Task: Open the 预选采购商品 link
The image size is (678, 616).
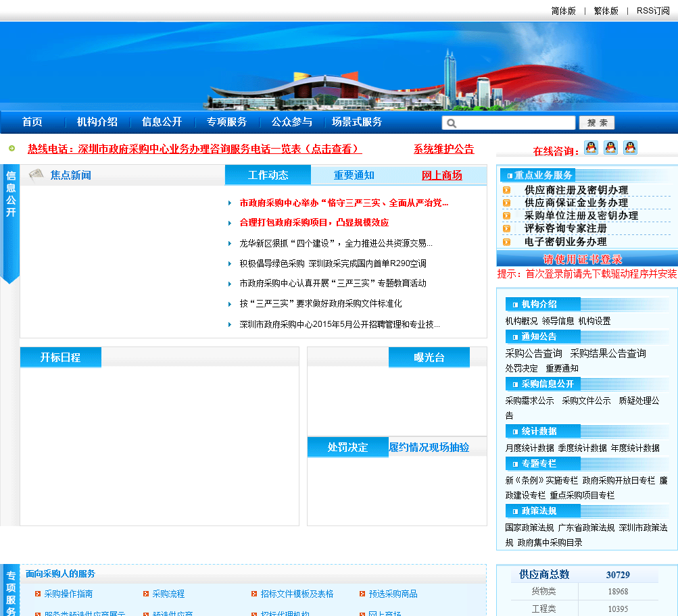Action: click(x=393, y=594)
